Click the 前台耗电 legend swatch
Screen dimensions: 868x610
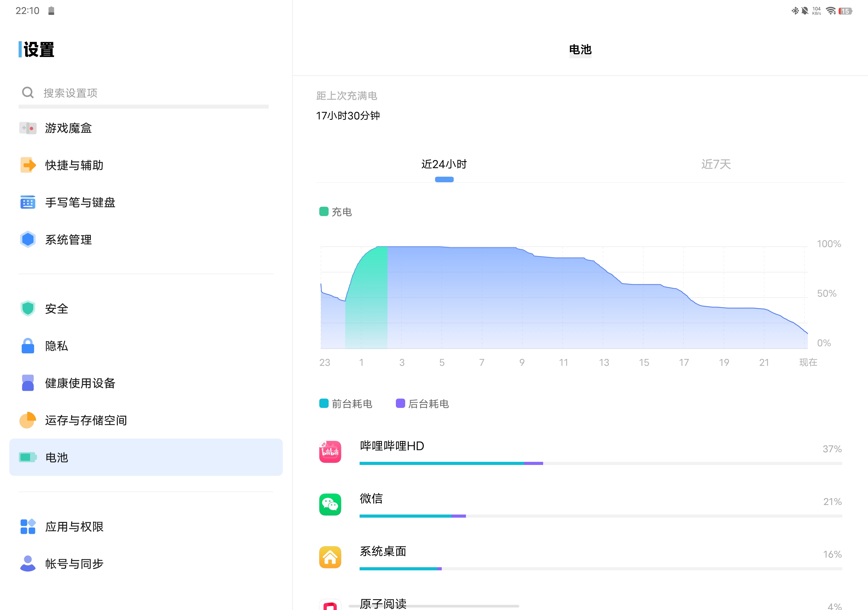tap(324, 403)
